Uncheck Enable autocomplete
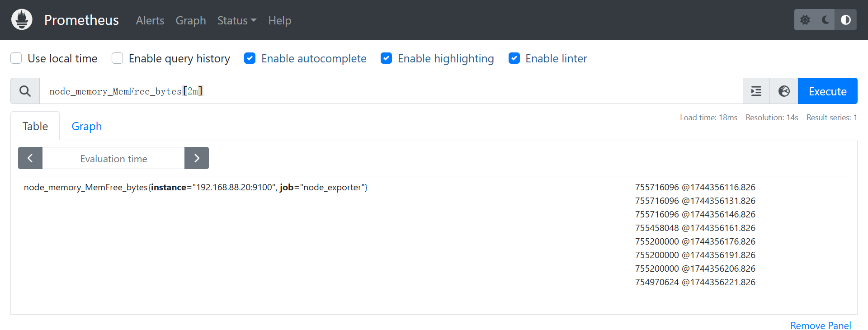Screen dimensions: 868x330 tap(250, 58)
